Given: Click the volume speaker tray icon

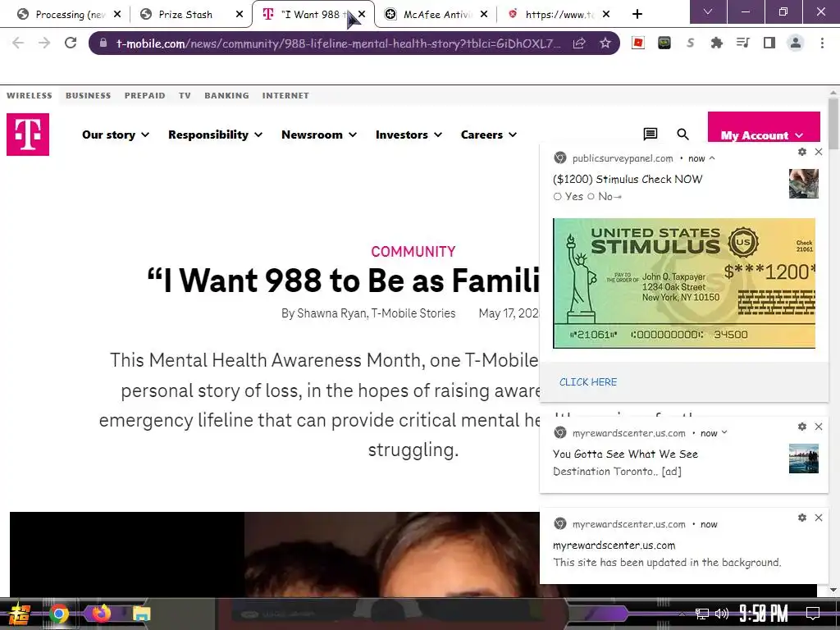Looking at the screenshot, I should click(x=722, y=614).
